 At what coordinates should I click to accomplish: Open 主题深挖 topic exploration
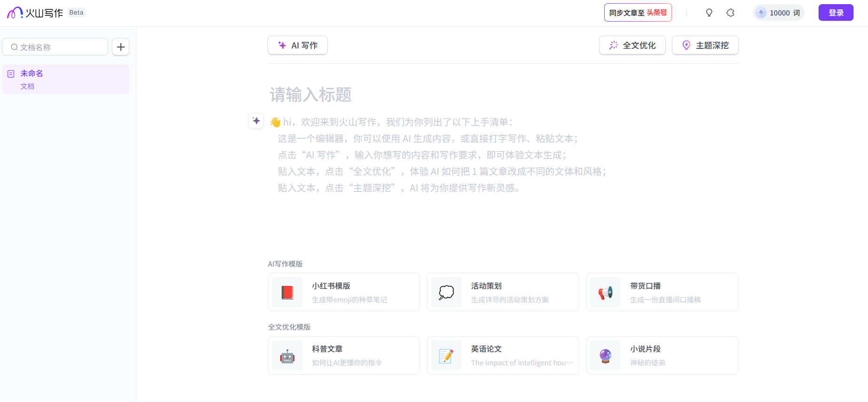(705, 45)
